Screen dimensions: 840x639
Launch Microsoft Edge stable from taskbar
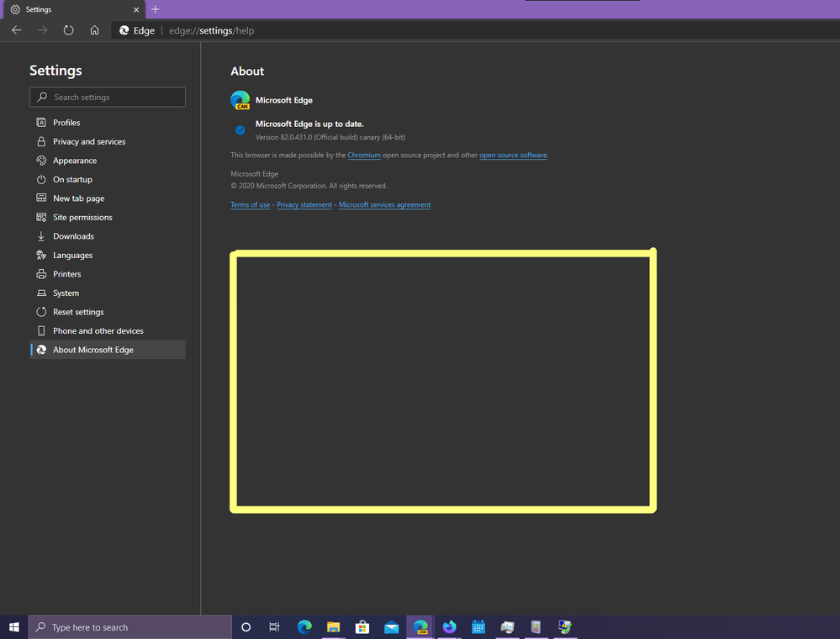pos(304,626)
